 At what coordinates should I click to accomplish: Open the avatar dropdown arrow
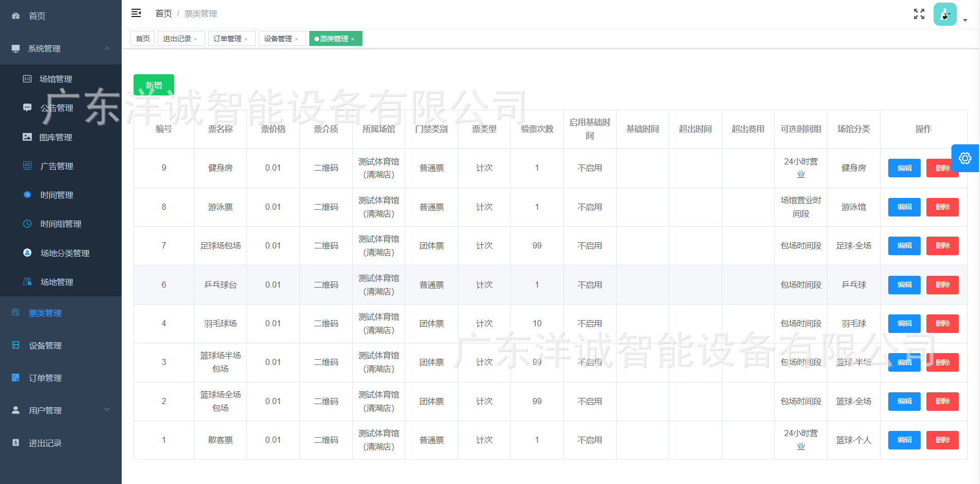coord(965,20)
